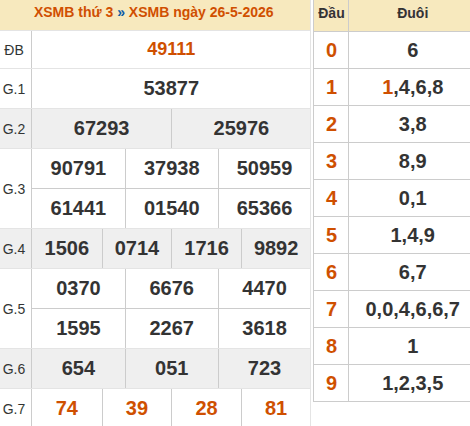This screenshot has width=470, height=426.
Task: Select the G.4 number 0714
Action: 137,248
